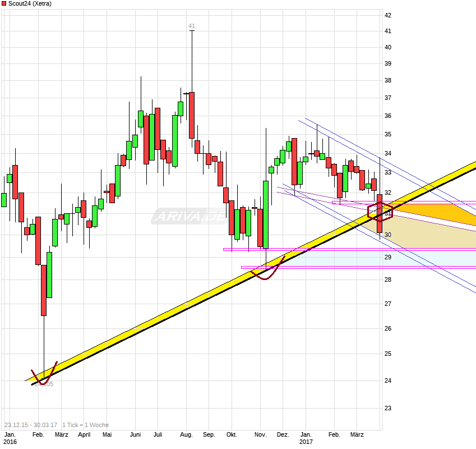Screen dimensions: 476x449
Task: Click the y-axis value 23
Action: tap(388, 408)
